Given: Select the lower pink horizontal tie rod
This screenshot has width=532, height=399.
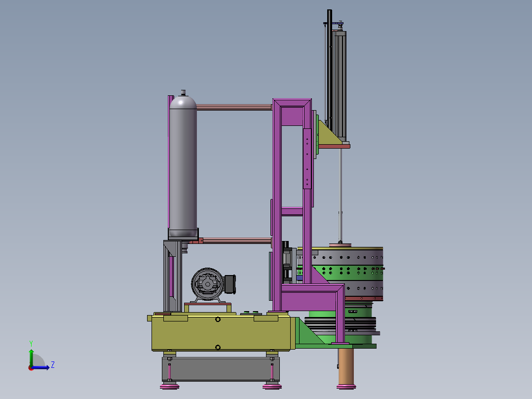Looking at the screenshot, I should click(237, 241).
